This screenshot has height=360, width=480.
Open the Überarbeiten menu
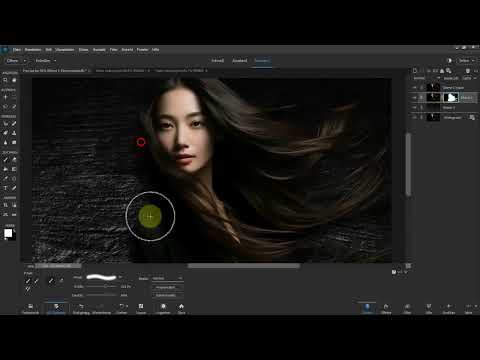click(x=65, y=50)
